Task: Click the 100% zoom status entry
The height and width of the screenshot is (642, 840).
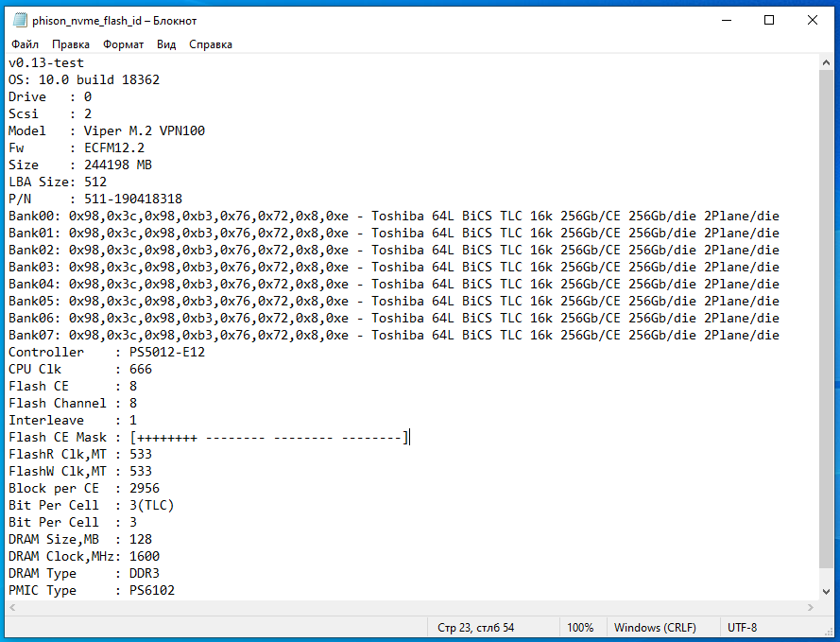Action: 580,628
